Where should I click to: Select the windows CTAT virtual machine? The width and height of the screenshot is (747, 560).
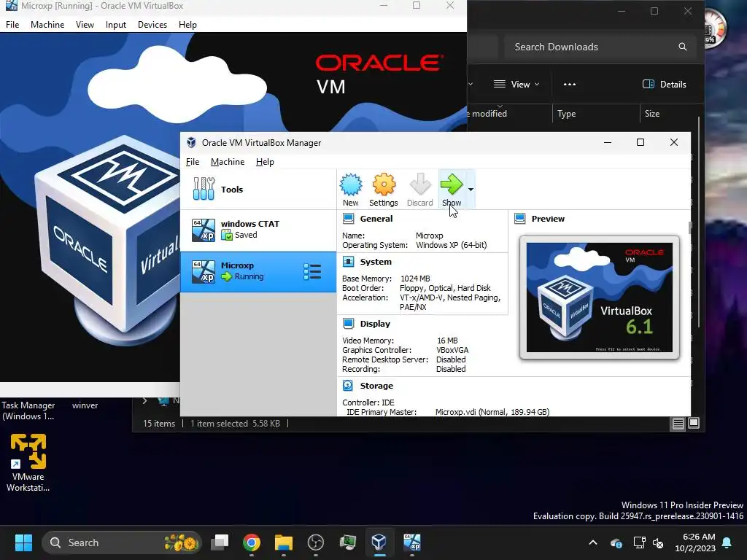click(258, 230)
